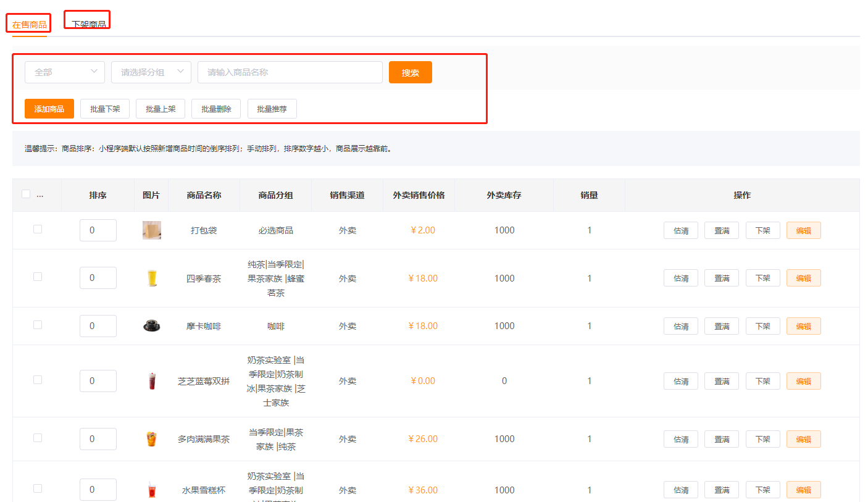
Task: Click the sort order field for 打包袋
Action: [x=98, y=230]
